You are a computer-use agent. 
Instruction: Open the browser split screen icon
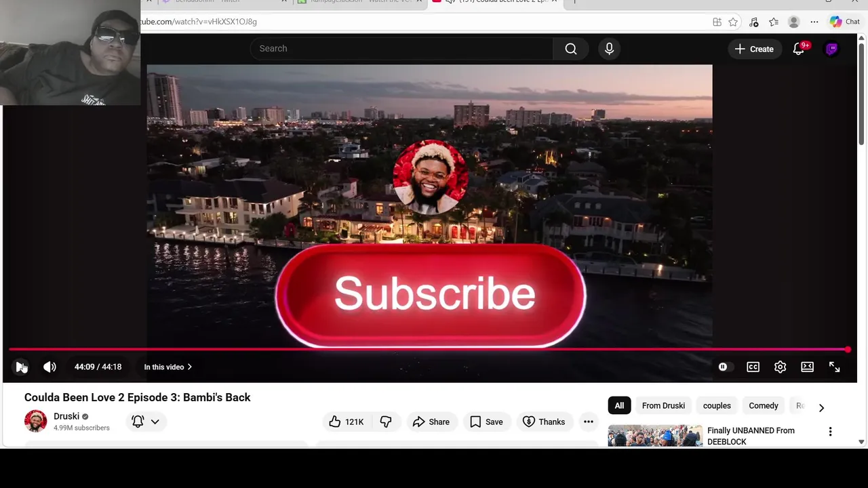point(717,22)
